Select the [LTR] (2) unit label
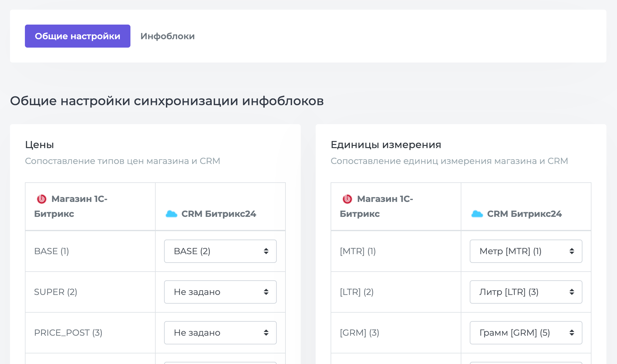The width and height of the screenshot is (617, 364). [x=357, y=292]
